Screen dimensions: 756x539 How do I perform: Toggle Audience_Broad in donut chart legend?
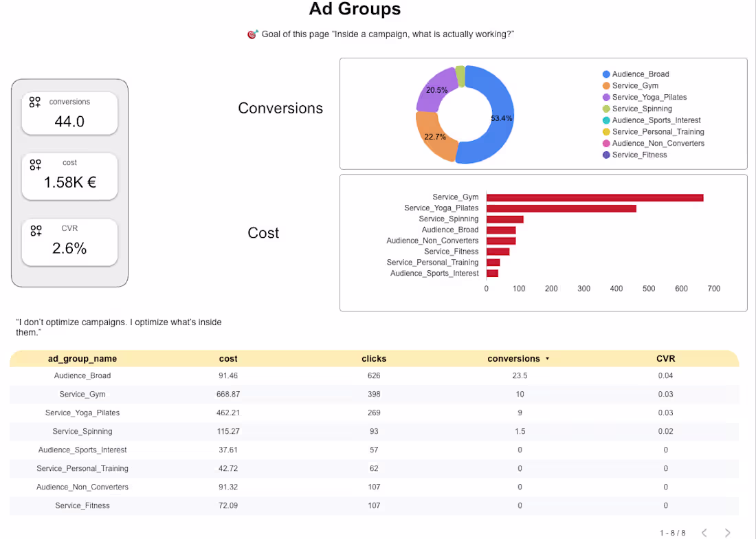636,74
